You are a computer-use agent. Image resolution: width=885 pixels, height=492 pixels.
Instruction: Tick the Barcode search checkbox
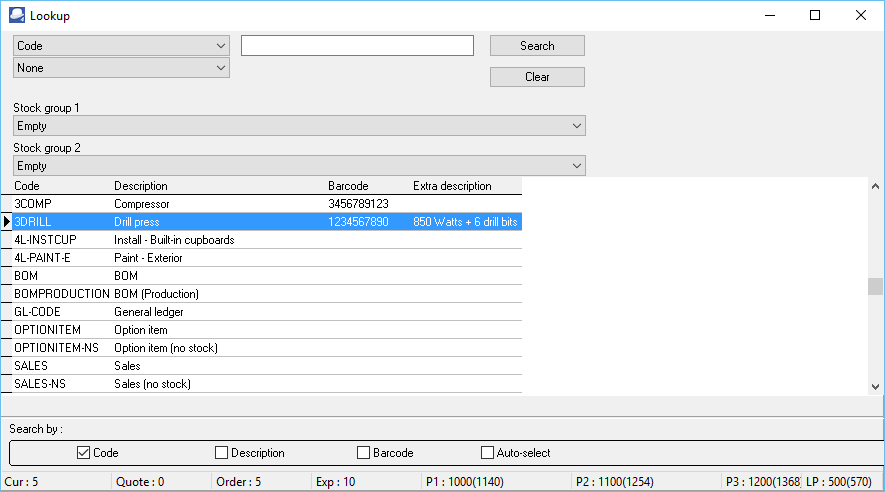tap(364, 453)
